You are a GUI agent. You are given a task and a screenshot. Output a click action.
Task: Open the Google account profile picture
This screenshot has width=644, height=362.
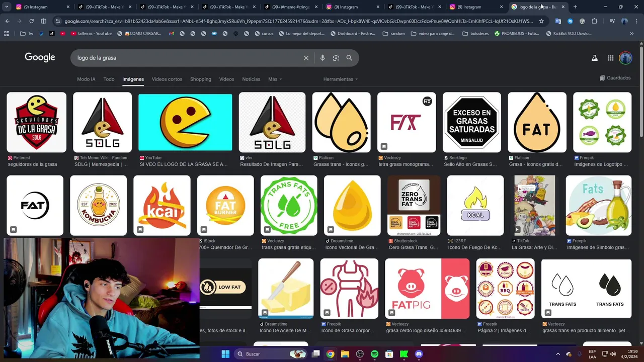tap(625, 58)
